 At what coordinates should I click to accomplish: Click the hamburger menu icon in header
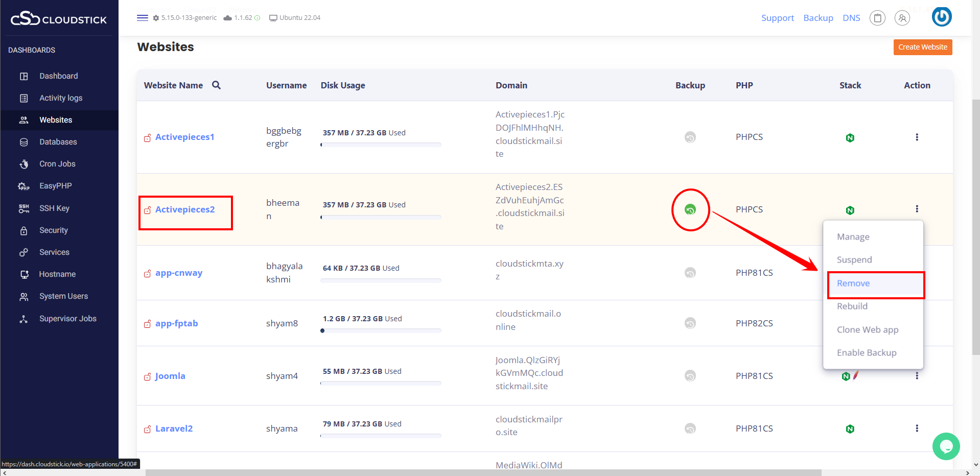143,18
